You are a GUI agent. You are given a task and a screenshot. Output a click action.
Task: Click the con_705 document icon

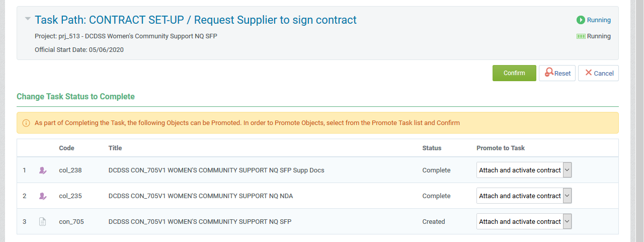[x=43, y=222]
